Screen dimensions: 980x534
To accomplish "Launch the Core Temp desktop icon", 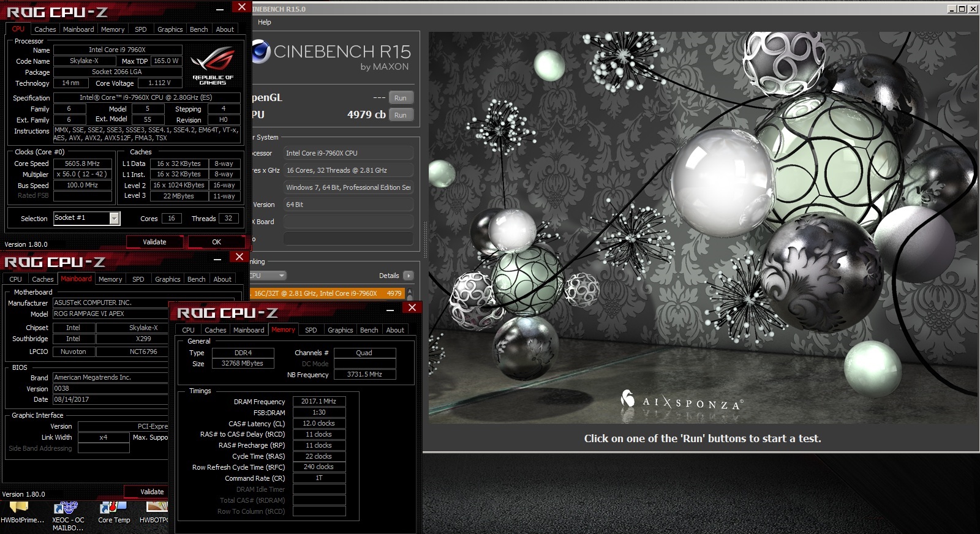I will [114, 513].
